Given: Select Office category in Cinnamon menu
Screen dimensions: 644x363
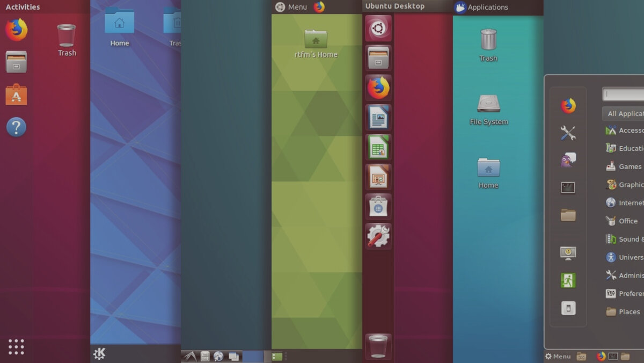Looking at the screenshot, I should pos(623,221).
